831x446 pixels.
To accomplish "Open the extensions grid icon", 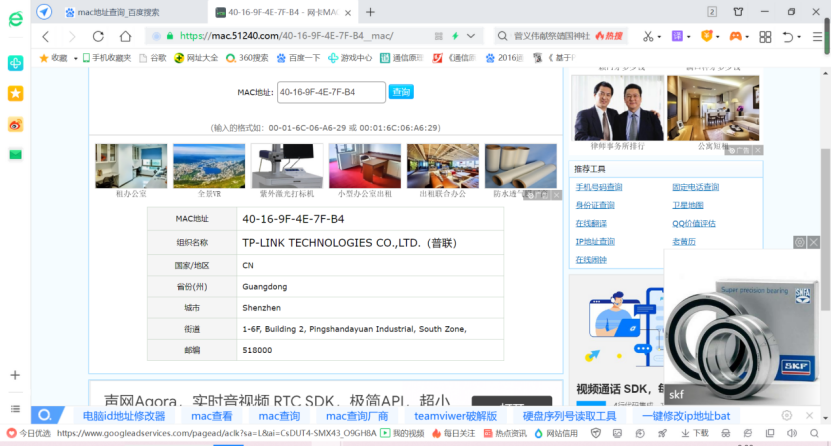I will click(x=765, y=37).
